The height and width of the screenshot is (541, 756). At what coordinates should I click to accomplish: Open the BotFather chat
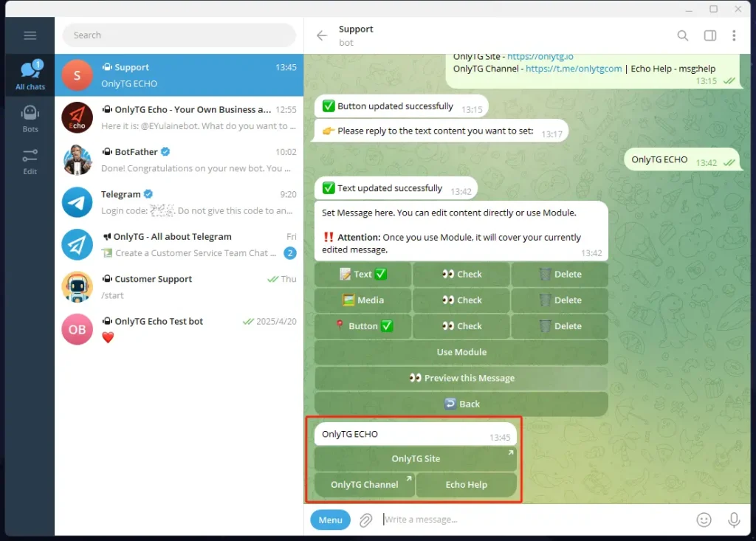179,160
